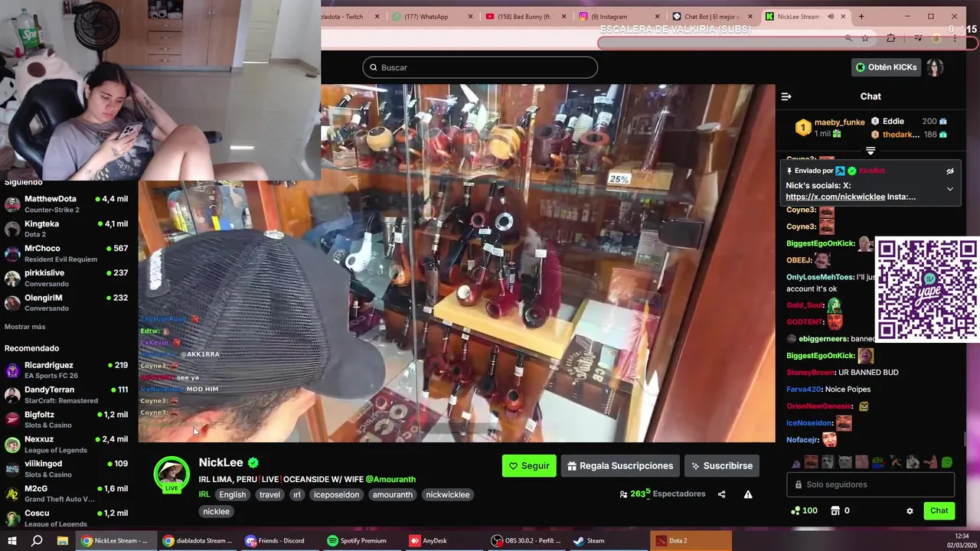Open Kingteka channel in sidebar
This screenshot has width=980, height=551.
coord(67,229)
